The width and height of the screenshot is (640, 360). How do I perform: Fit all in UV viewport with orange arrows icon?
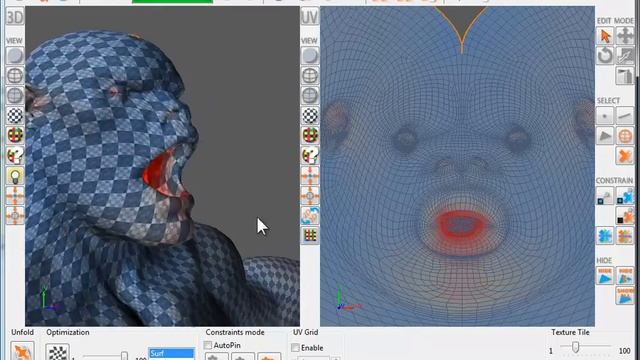310,176
